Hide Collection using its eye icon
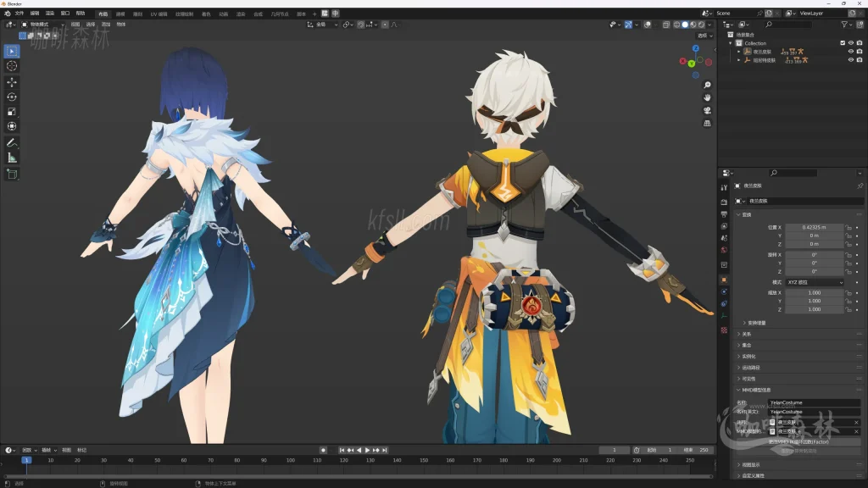 tap(851, 42)
